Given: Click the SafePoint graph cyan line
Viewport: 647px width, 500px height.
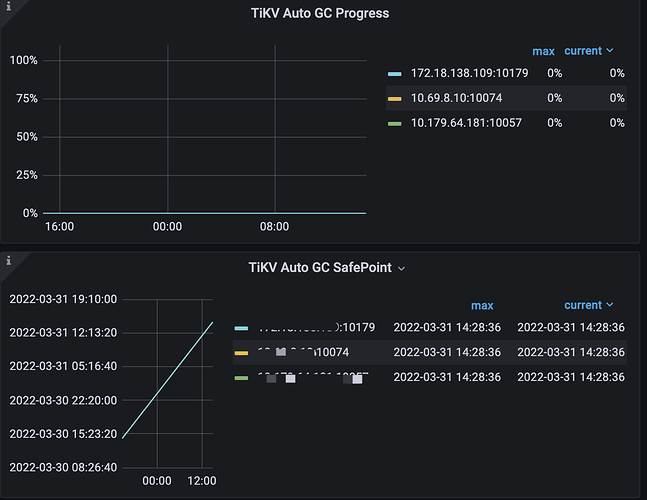Looking at the screenshot, I should (x=168, y=380).
